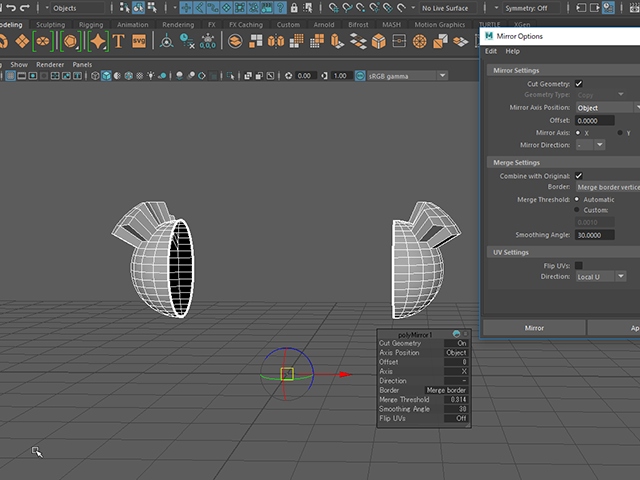Click the freeze transformations 0,0,0 icon
This screenshot has height=480, width=640.
[x=208, y=41]
